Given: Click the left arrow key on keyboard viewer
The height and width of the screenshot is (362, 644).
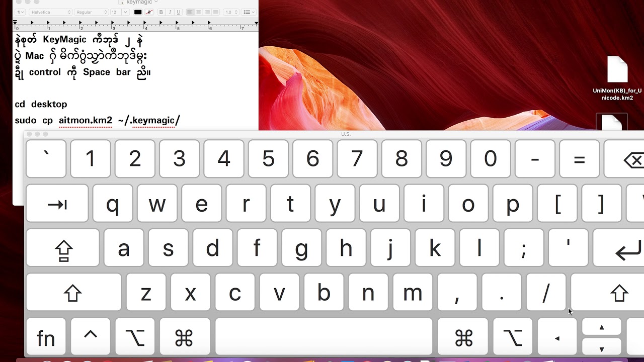Looking at the screenshot, I should (x=557, y=337).
